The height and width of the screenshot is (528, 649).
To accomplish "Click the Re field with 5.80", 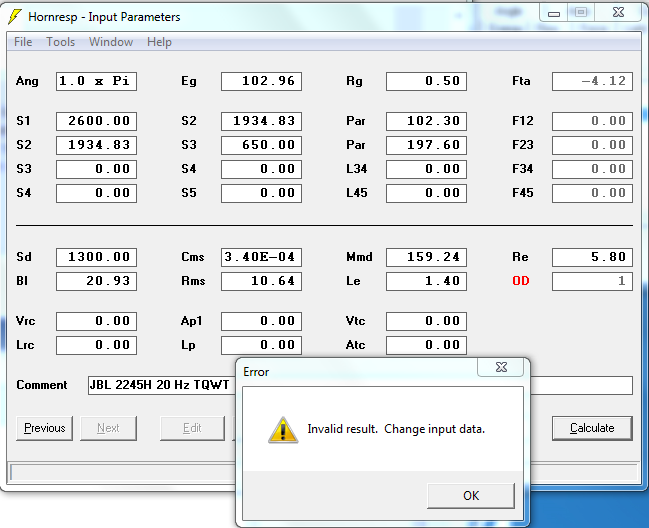I will pyautogui.click(x=592, y=257).
